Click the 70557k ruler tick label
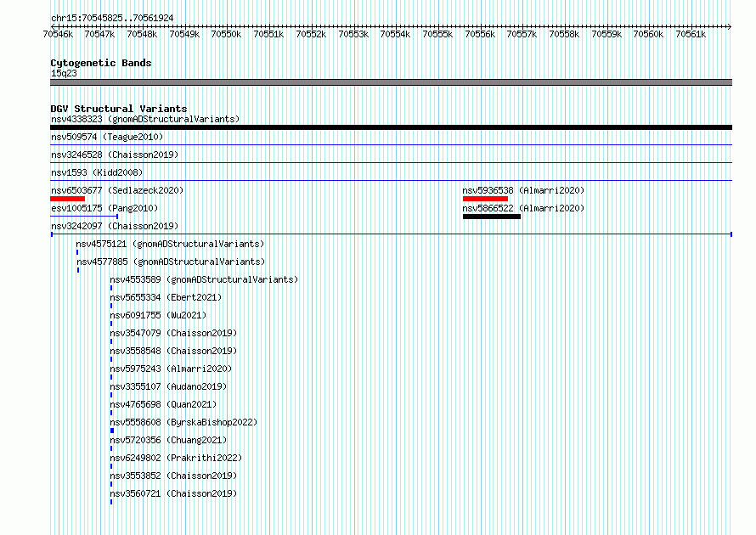 pos(522,34)
